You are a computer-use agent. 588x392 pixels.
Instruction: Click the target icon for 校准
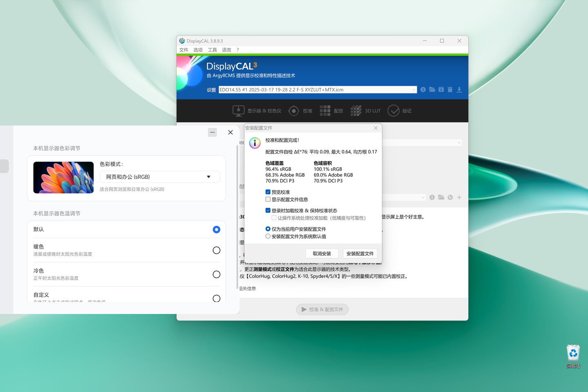pos(294,111)
